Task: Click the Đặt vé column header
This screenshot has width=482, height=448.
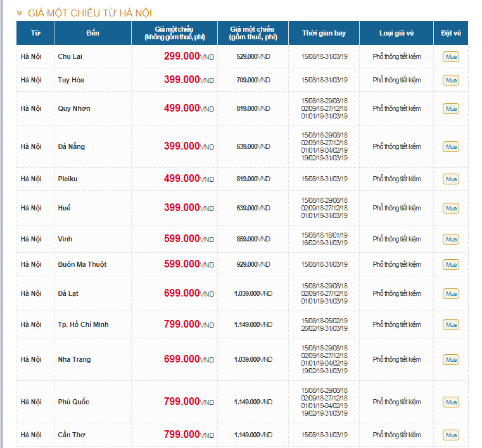Action: (x=451, y=33)
